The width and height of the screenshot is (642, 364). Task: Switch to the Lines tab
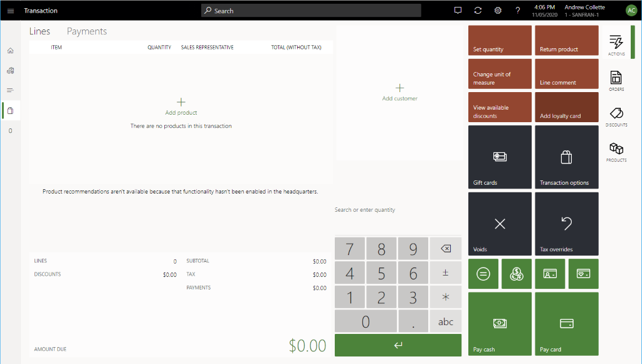coord(39,31)
